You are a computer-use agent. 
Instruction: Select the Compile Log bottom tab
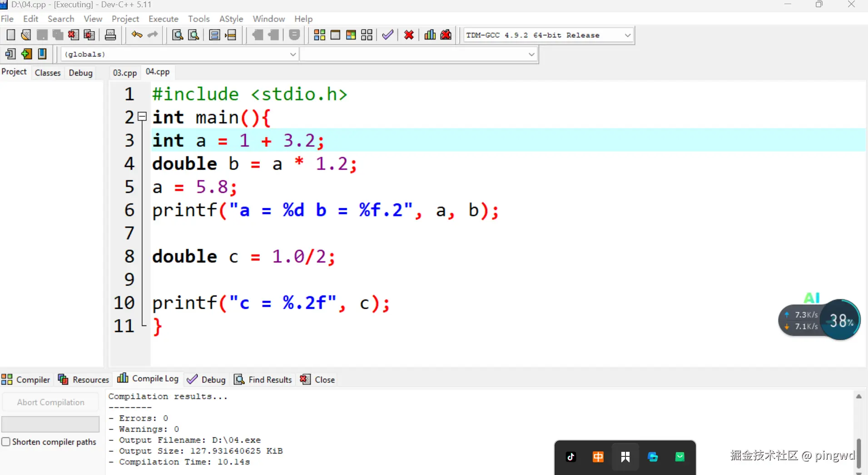(x=148, y=379)
